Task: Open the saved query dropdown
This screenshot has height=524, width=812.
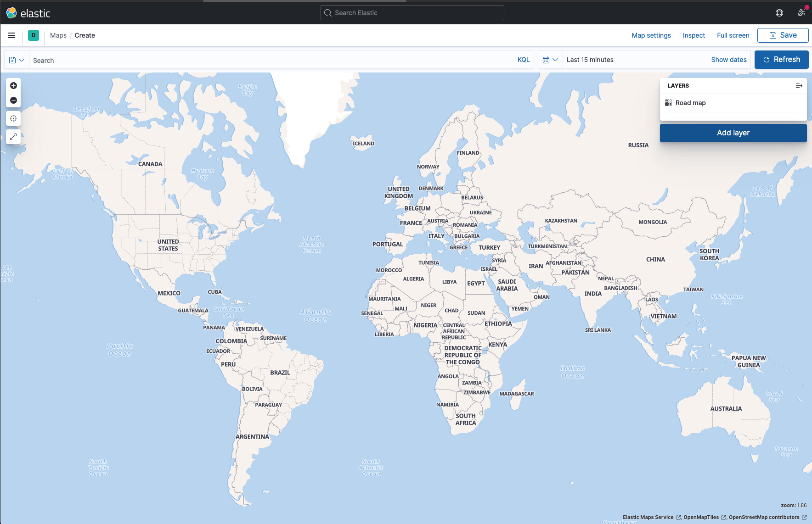Action: click(17, 60)
